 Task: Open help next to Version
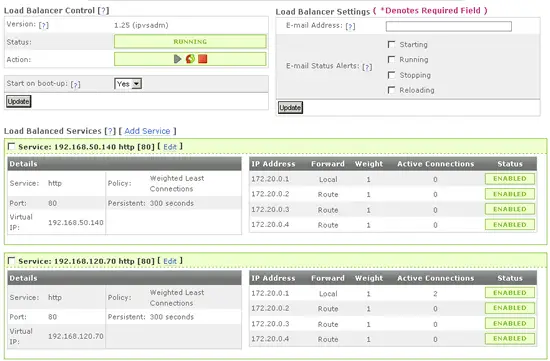(x=43, y=25)
